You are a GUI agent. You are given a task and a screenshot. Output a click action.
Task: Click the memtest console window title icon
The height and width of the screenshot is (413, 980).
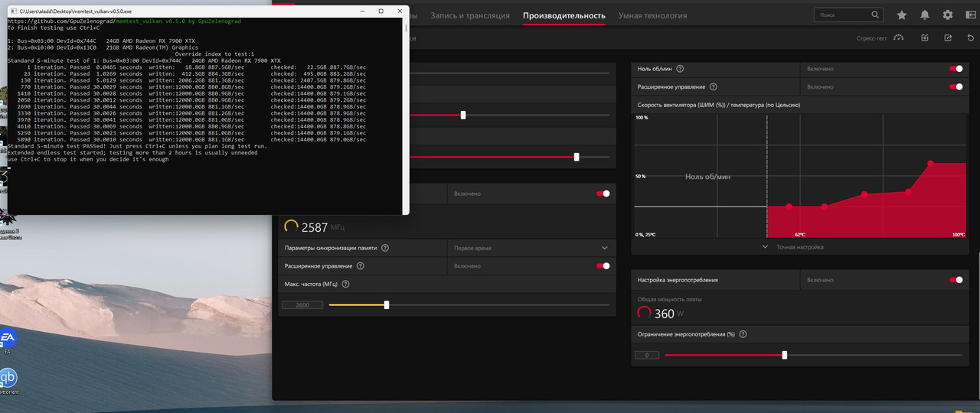point(13,11)
